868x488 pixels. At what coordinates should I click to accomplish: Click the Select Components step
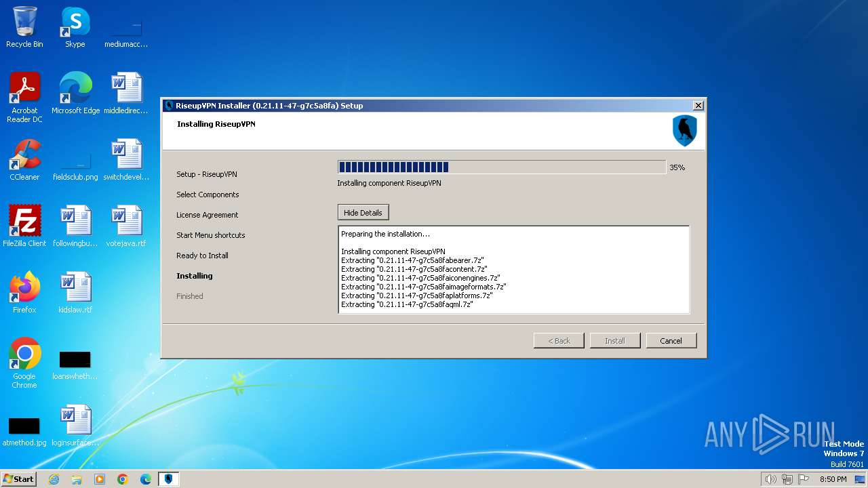[x=208, y=195]
